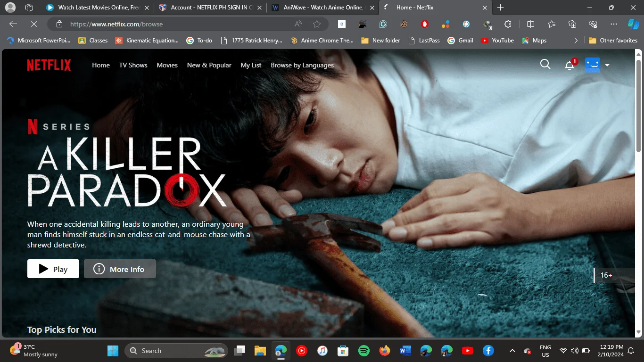The width and height of the screenshot is (644, 362).
Task: Open More Info for A Killer Paradox
Action: coord(120,269)
